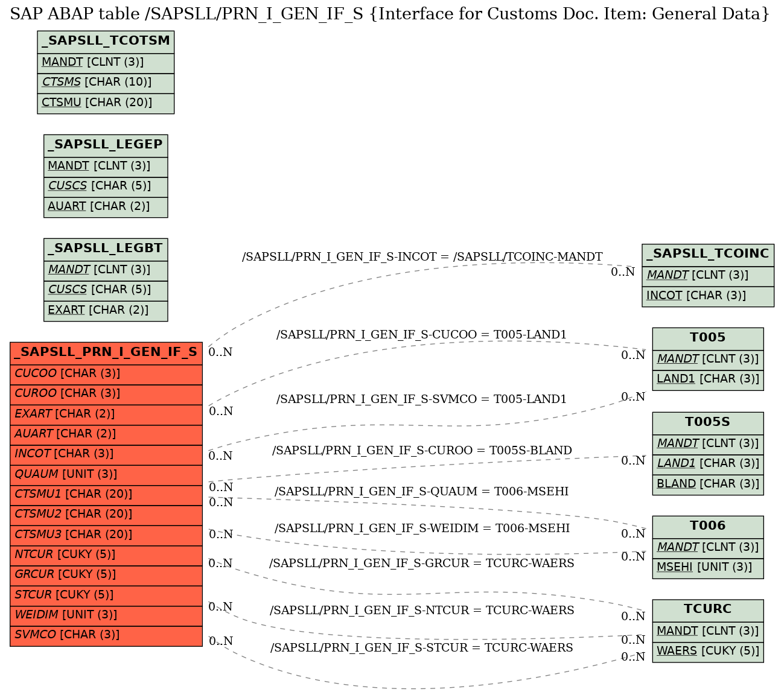Click the STCUR = TCURC-WAERS relation label
784x692 pixels.
421,648
